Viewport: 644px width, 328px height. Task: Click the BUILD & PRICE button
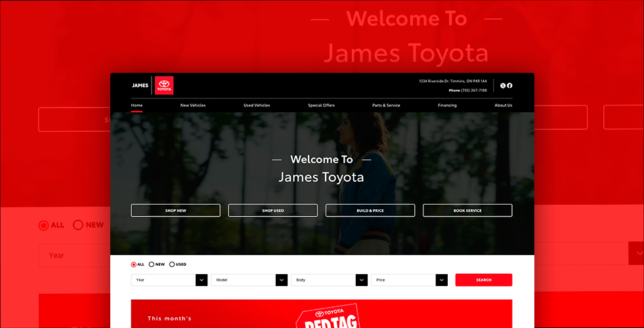(x=370, y=211)
